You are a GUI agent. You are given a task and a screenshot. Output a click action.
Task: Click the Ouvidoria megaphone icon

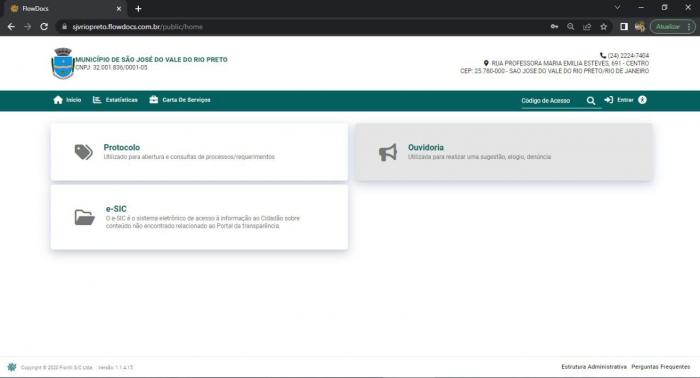click(388, 152)
